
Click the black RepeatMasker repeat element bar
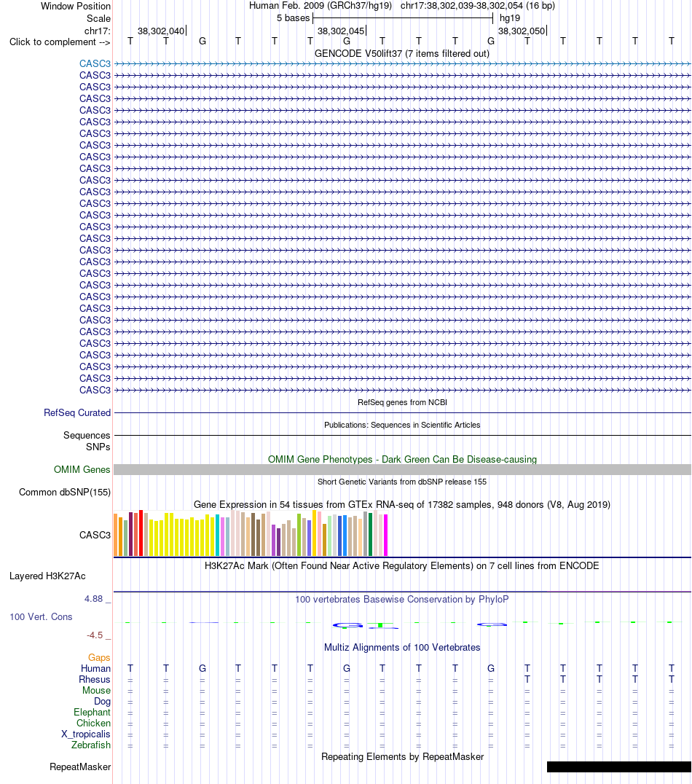pos(619,767)
